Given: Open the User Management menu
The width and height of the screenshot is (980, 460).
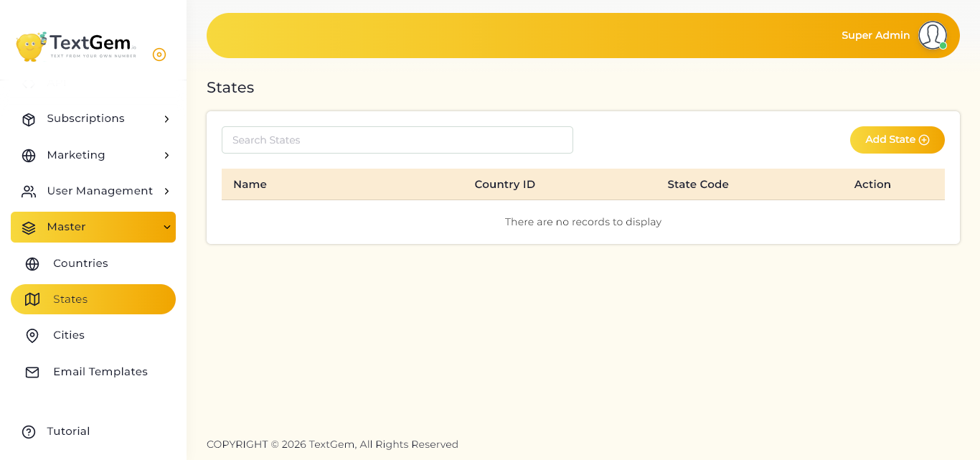Looking at the screenshot, I should click(93, 191).
